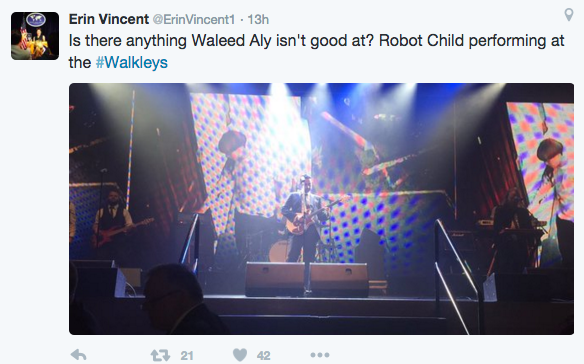The width and height of the screenshot is (584, 364).
Task: Click the tweet text starting 'Is there anything'
Action: 317,51
